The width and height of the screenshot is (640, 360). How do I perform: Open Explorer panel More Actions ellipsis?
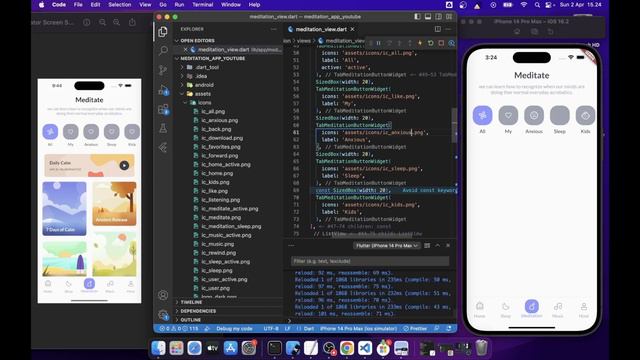[273, 29]
